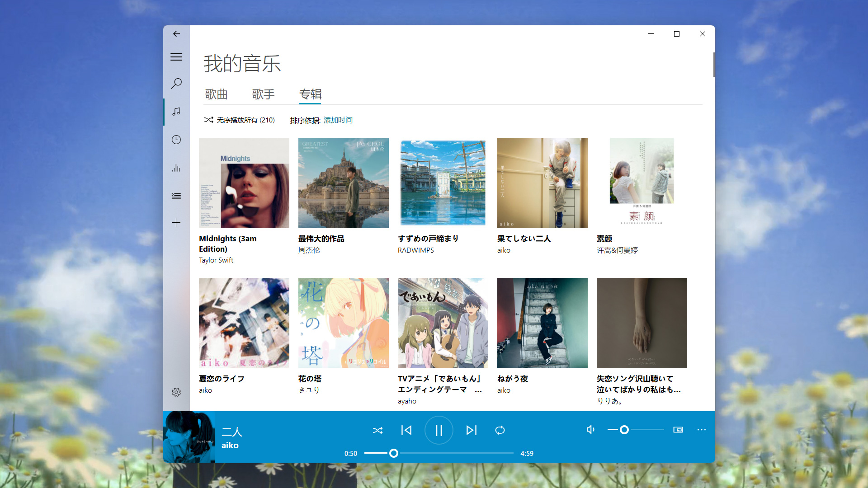868x488 pixels.
Task: Skip to the next track
Action: click(x=472, y=430)
